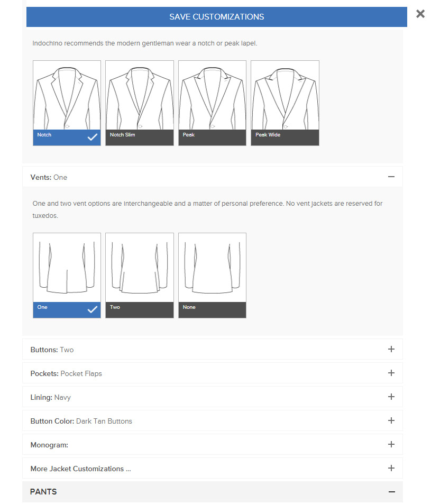Click the checked One vent tile
The height and width of the screenshot is (504, 431).
[67, 276]
